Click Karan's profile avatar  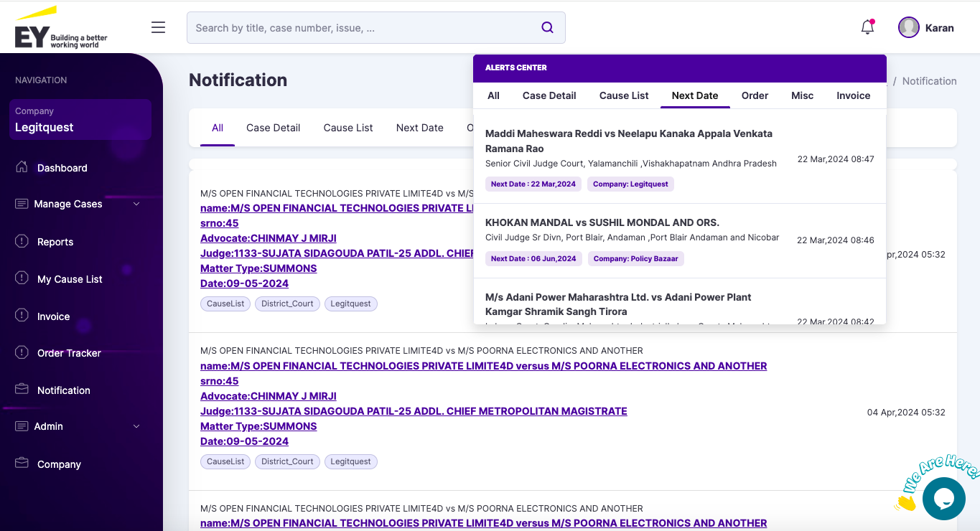point(909,27)
